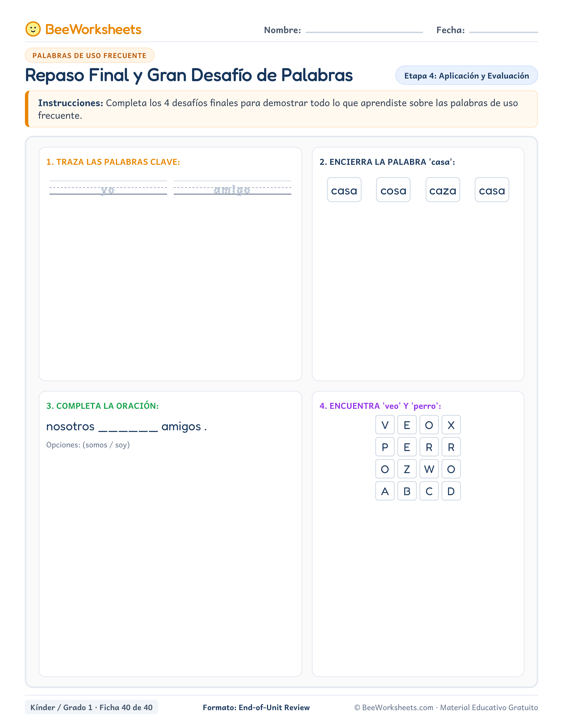Select the 'caza' word card
This screenshot has width=563, height=728.
pyautogui.click(x=443, y=190)
